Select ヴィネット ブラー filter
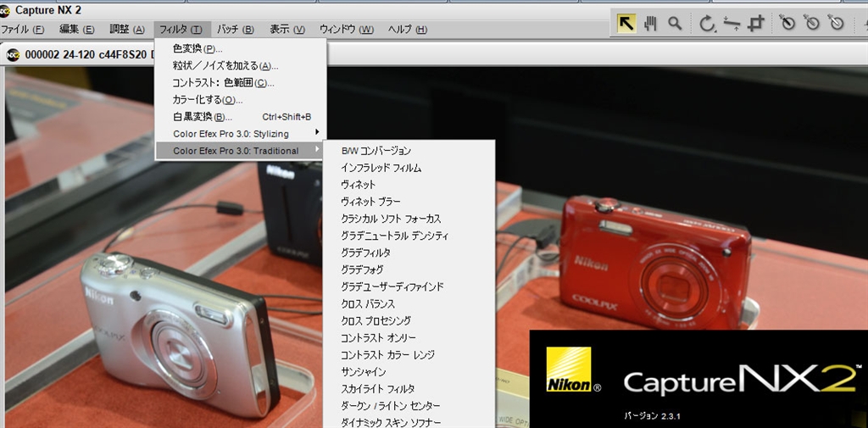The image size is (868, 428). [x=409, y=202]
